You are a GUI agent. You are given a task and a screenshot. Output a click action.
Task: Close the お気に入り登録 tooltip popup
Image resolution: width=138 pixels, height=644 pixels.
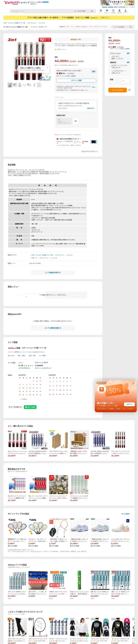pos(47,68)
